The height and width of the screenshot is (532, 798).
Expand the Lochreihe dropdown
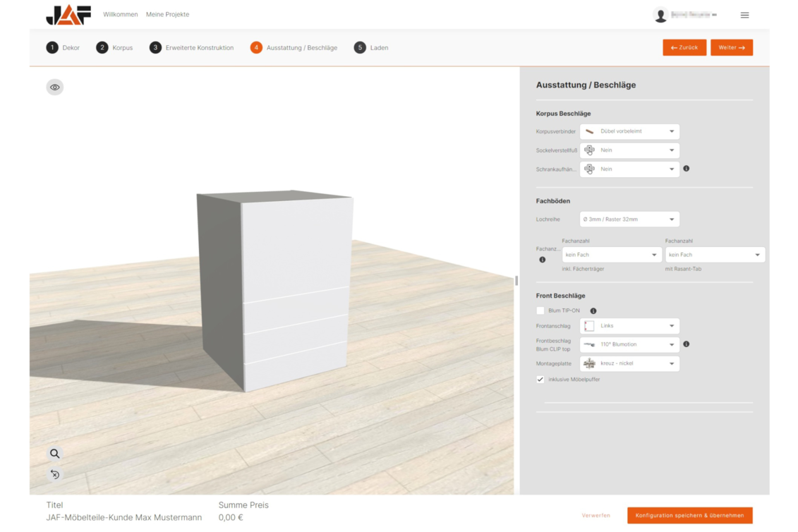tap(629, 219)
